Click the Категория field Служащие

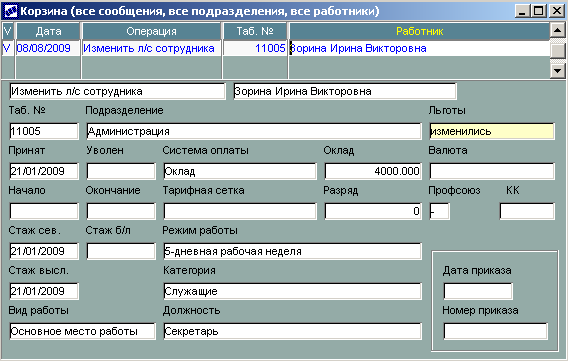point(292,291)
